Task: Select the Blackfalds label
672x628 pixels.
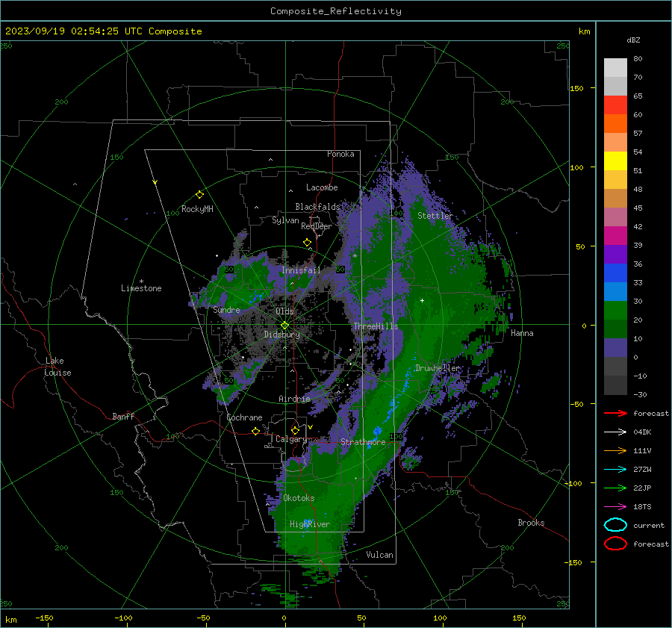Action: click(317, 207)
